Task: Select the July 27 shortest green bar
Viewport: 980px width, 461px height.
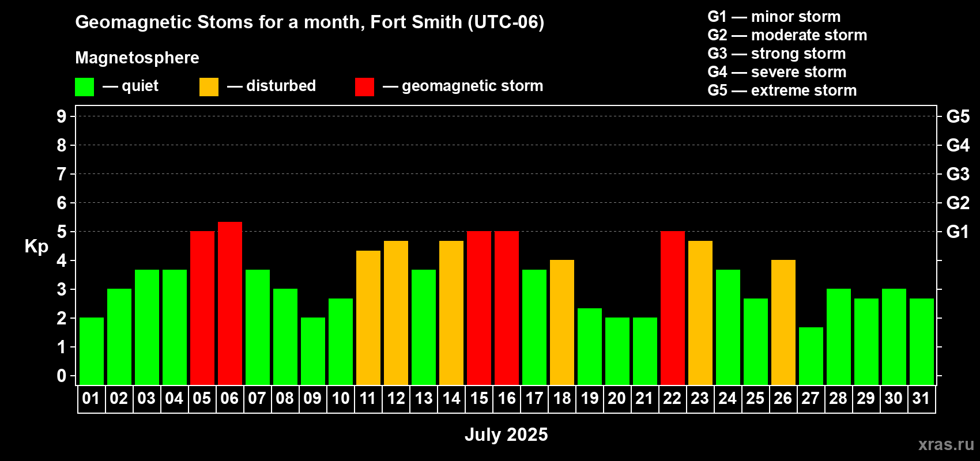Action: (x=811, y=356)
